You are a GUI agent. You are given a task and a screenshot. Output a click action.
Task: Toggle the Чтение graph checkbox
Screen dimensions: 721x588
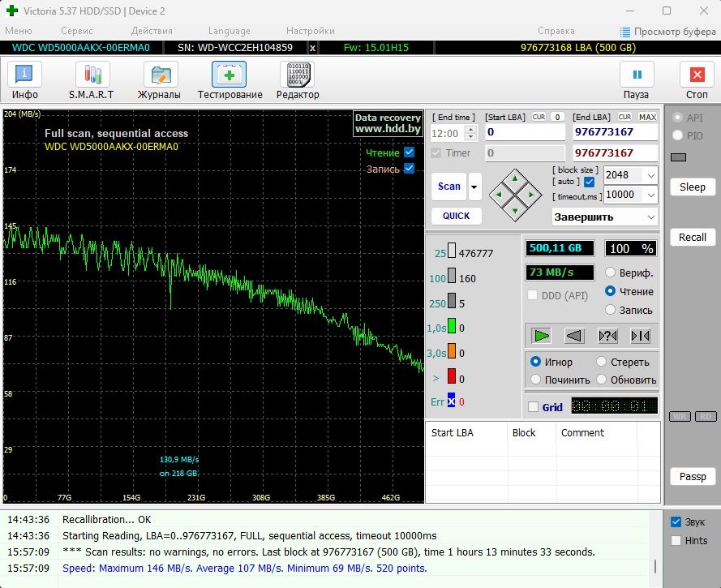click(409, 152)
